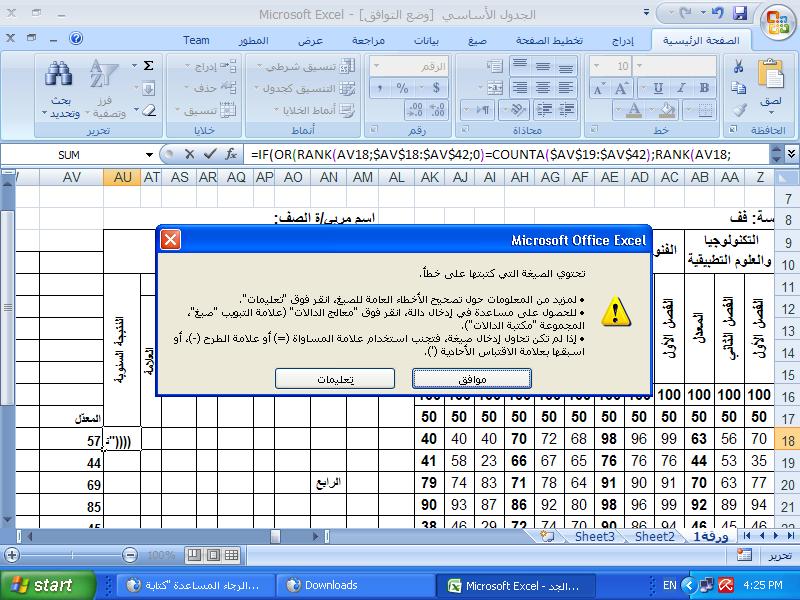Click the Wrap Text icon

click(x=494, y=66)
